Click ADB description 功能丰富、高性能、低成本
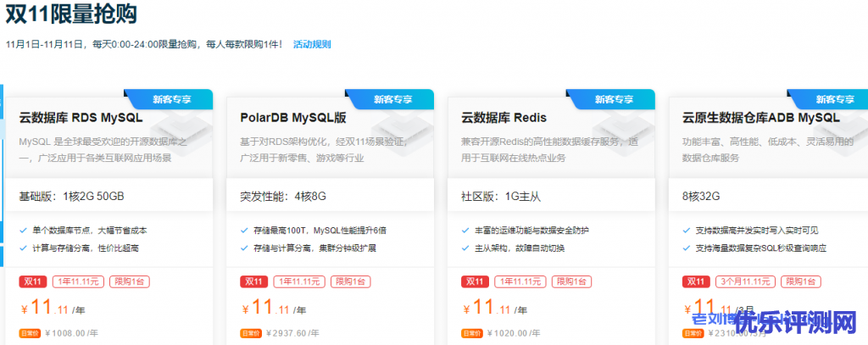Image resolution: width=868 pixels, height=345 pixels. tap(767, 149)
